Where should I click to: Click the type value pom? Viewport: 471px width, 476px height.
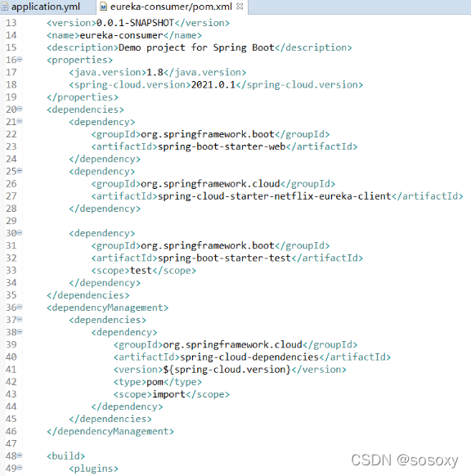click(x=155, y=382)
